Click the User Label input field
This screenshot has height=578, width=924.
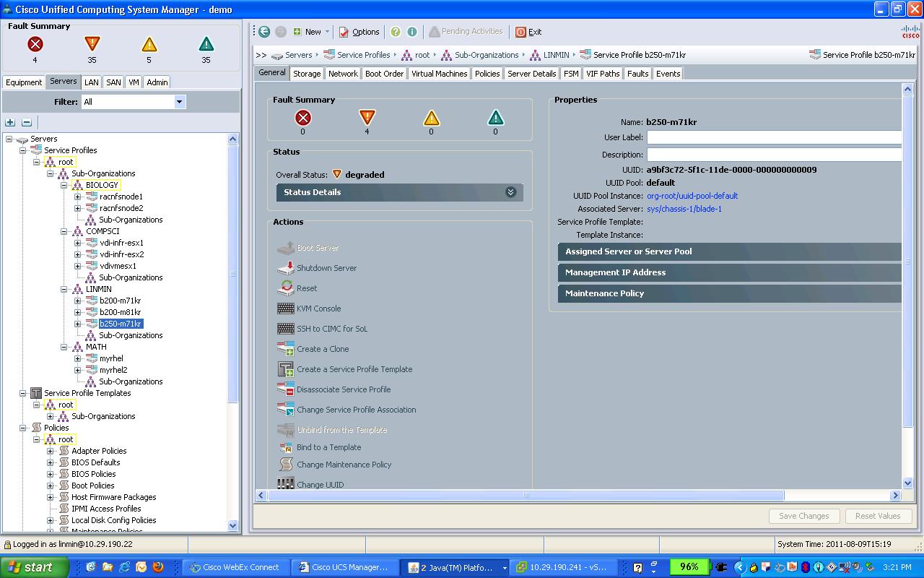tap(775, 137)
